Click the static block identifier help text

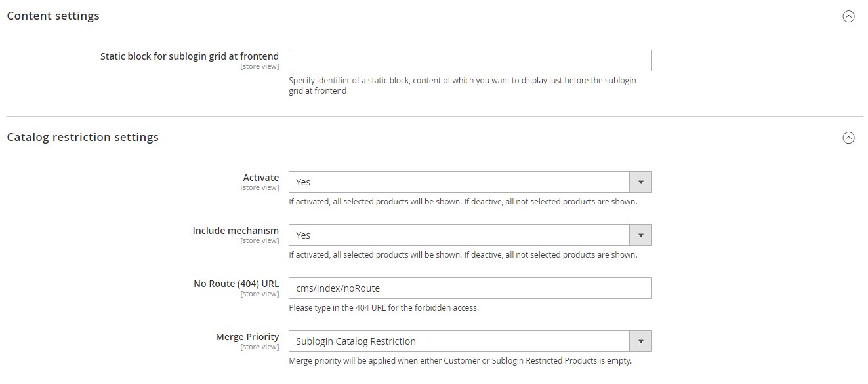click(463, 86)
